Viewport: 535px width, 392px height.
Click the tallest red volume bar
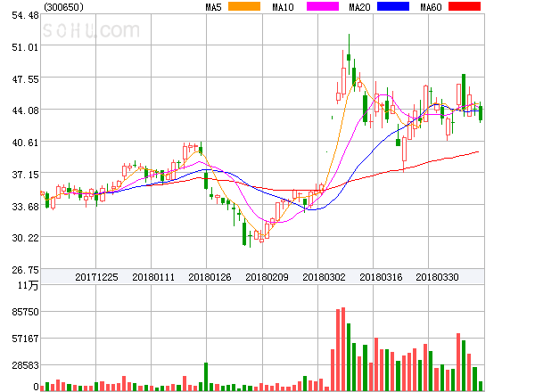tap(343, 349)
